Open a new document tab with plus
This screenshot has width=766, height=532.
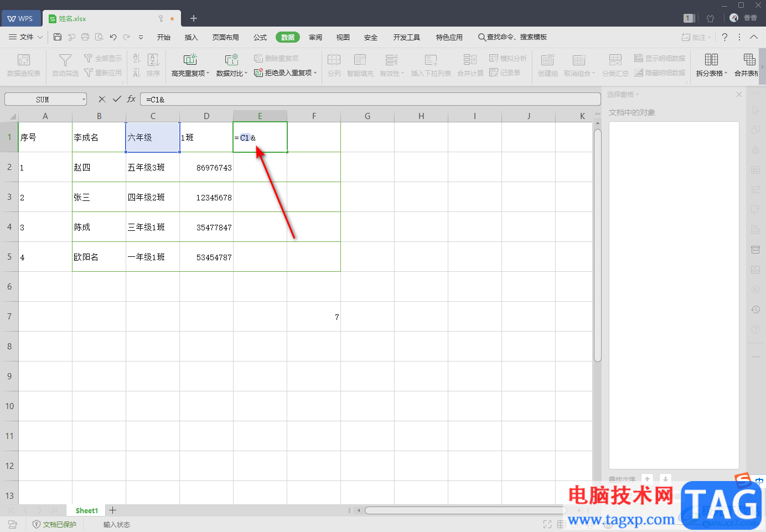(194, 18)
